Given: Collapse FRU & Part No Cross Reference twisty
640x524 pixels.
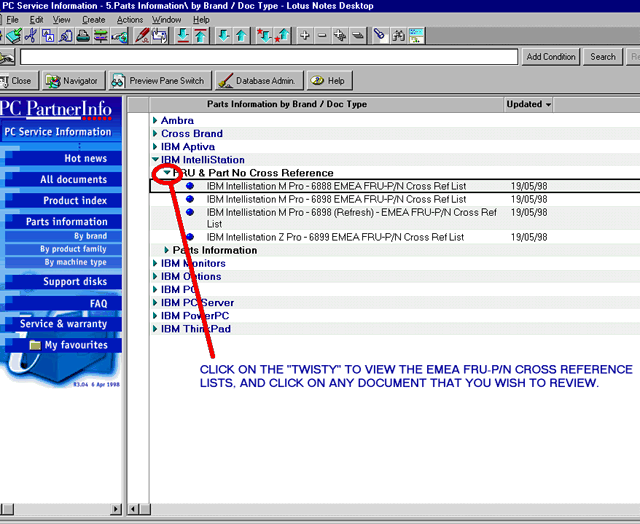Looking at the screenshot, I should click(x=167, y=173).
